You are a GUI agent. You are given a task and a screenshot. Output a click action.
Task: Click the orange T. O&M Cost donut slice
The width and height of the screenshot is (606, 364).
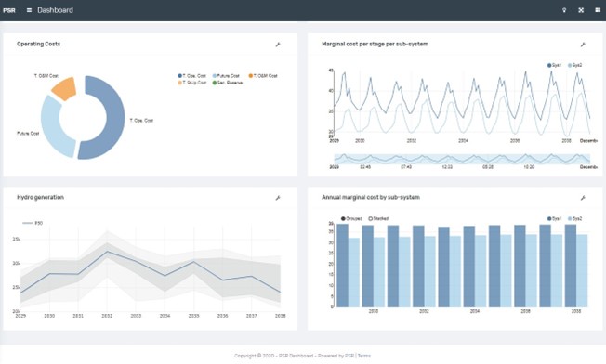65,89
